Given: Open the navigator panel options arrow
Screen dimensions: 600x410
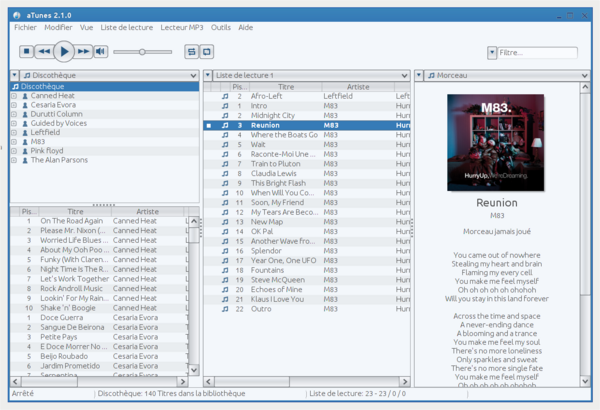Looking at the screenshot, I should click(x=15, y=75).
